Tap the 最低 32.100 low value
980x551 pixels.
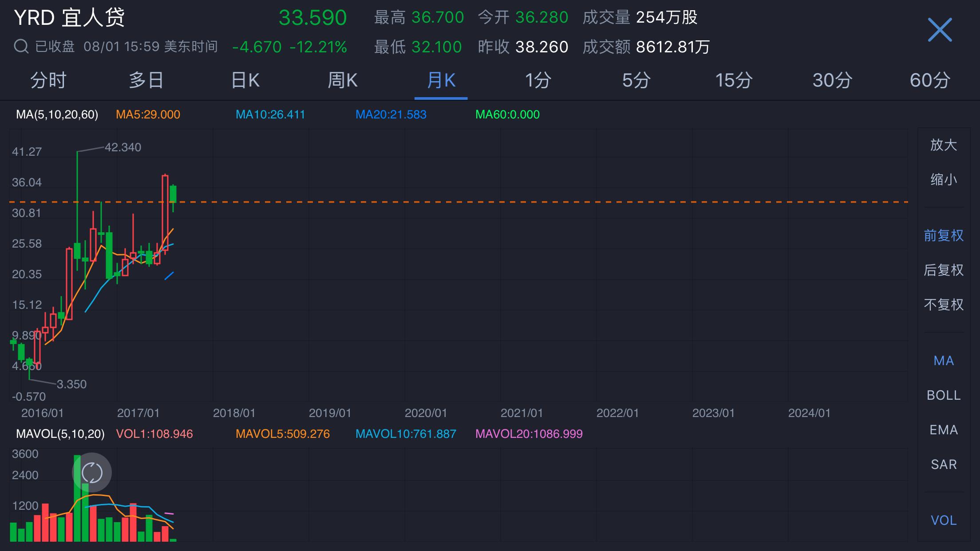pos(418,47)
